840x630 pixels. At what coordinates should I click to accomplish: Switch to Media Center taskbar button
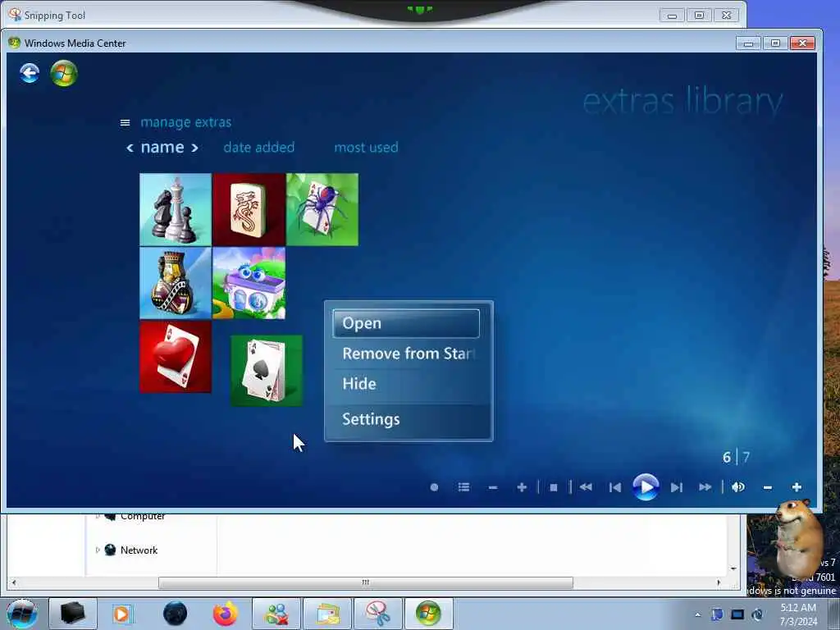(428, 614)
